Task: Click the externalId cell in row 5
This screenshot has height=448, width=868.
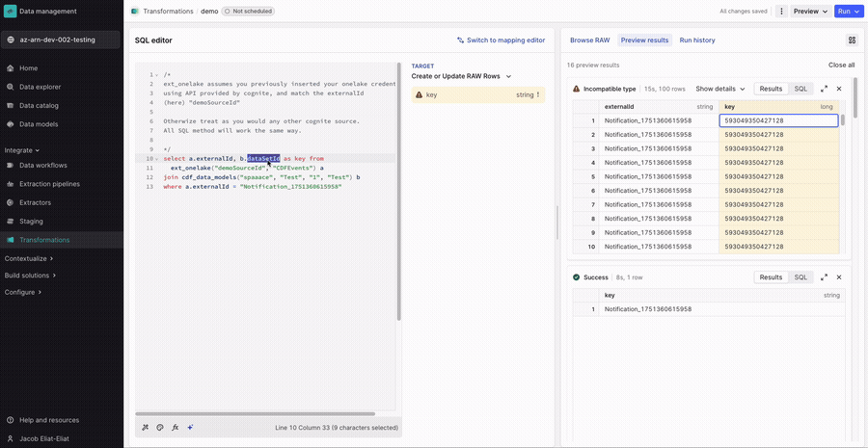Action: [x=659, y=176]
